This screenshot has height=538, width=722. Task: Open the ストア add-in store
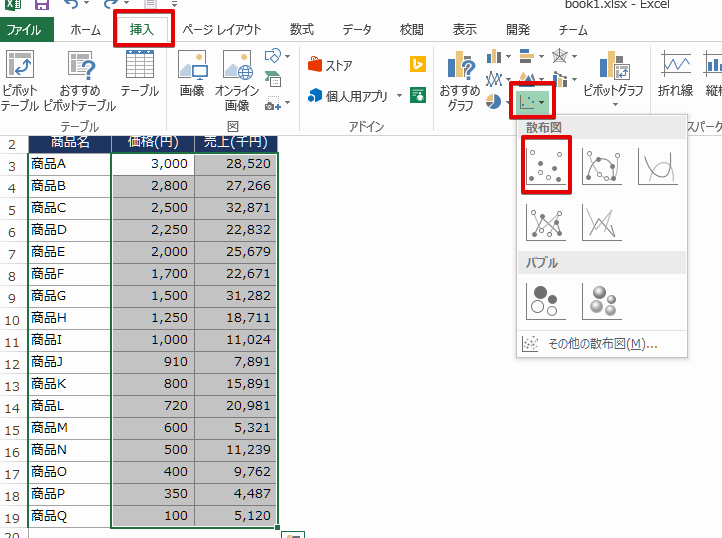click(330, 65)
